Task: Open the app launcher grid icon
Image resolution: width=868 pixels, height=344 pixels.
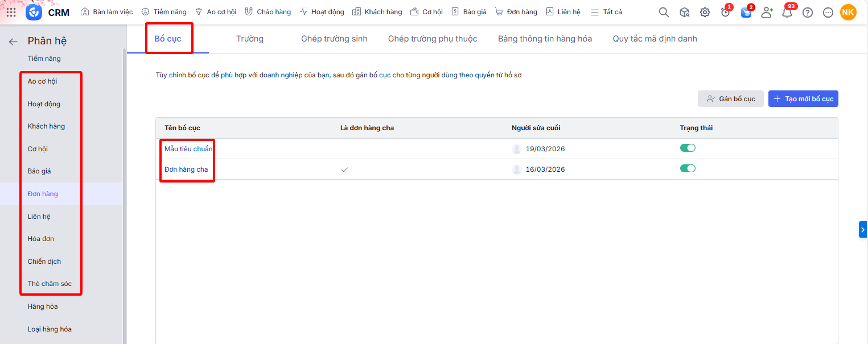Action: [11, 12]
